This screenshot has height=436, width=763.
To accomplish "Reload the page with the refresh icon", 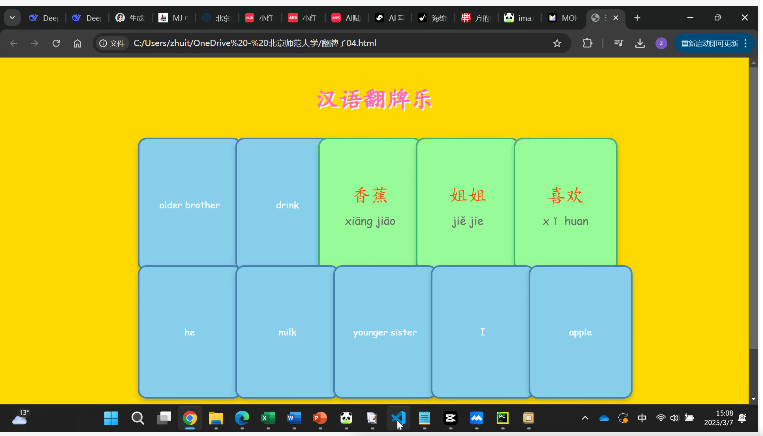I will click(x=56, y=43).
